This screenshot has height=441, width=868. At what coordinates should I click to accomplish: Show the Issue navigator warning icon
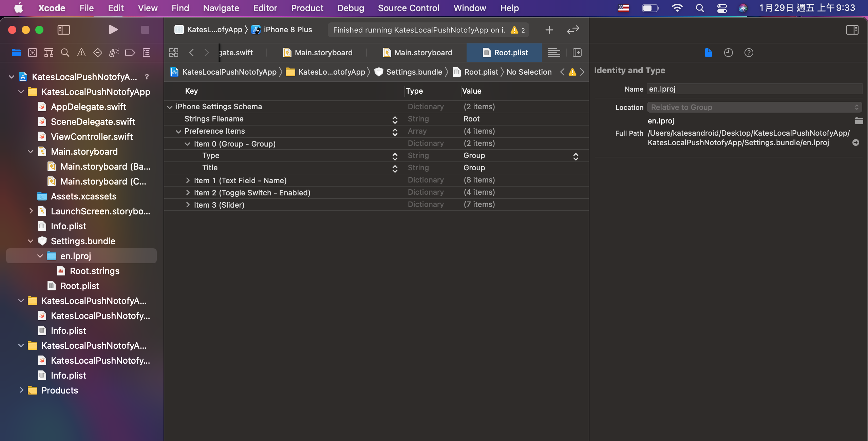click(x=81, y=53)
